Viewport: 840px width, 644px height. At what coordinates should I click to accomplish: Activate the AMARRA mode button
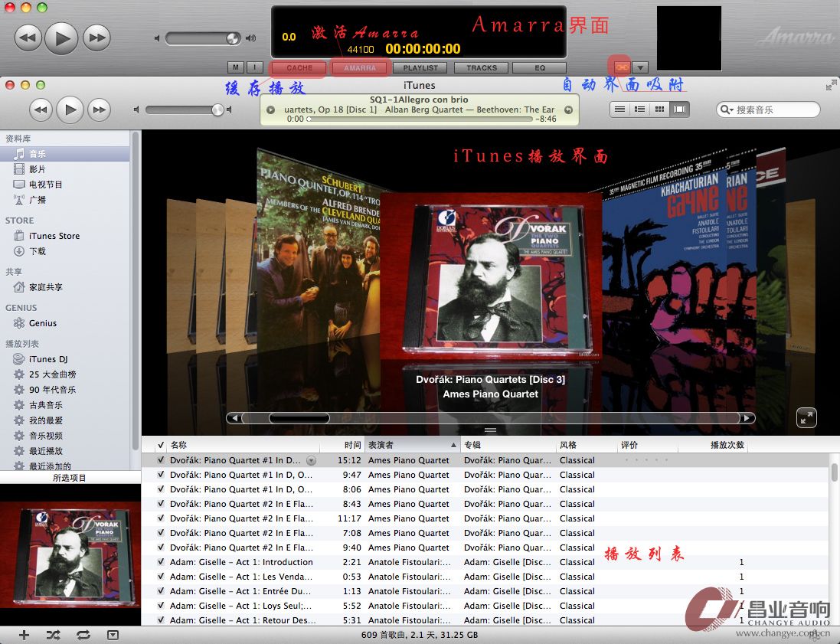359,68
